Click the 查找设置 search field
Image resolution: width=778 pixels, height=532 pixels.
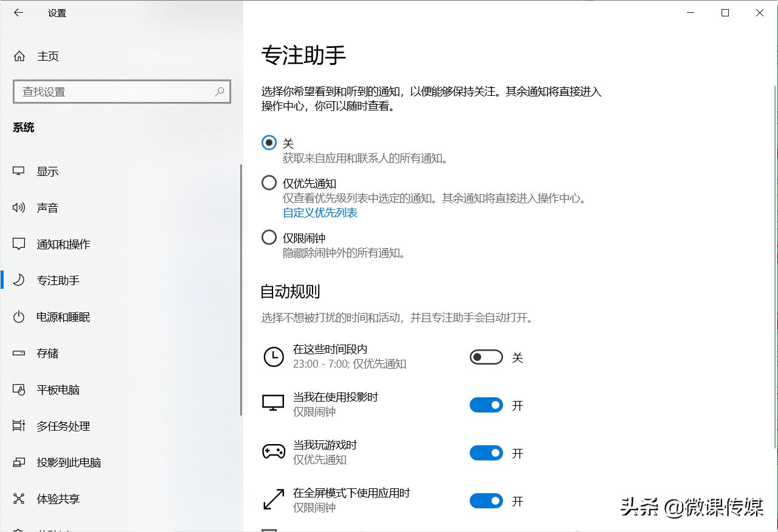tap(121, 92)
